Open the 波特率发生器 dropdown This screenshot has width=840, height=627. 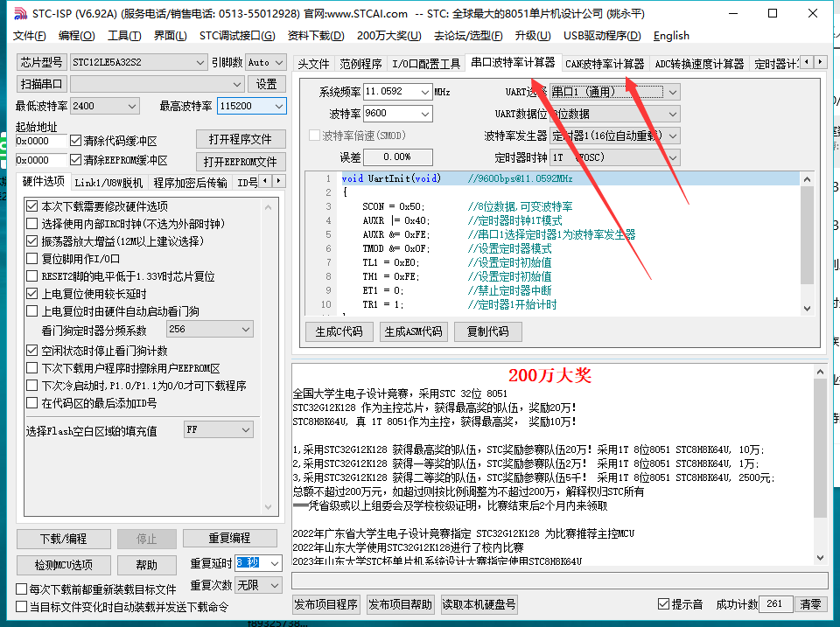pyautogui.click(x=615, y=136)
